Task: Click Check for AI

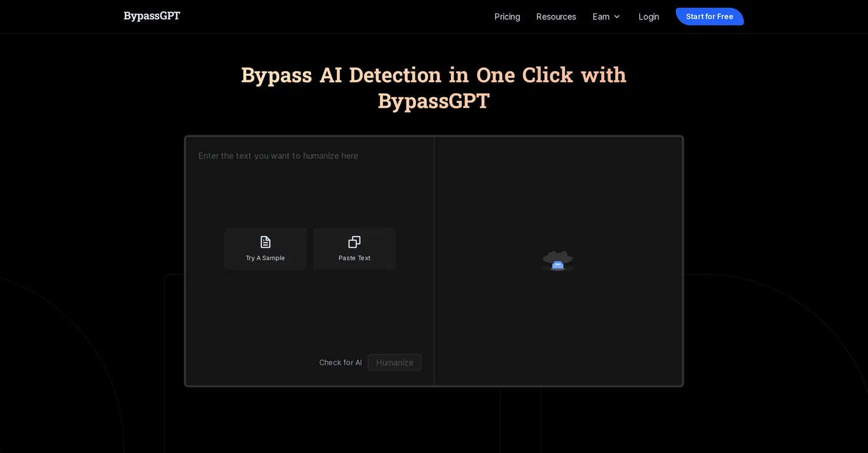Action: tap(341, 362)
